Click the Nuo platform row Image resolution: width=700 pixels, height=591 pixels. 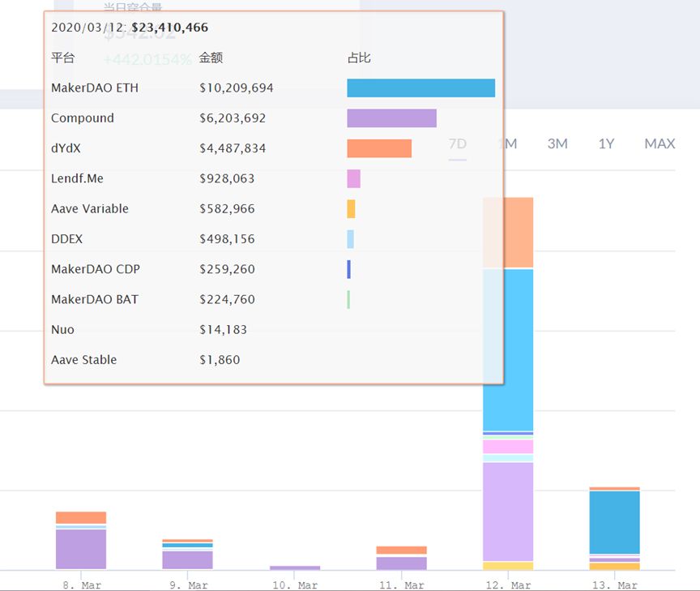pyautogui.click(x=273, y=330)
